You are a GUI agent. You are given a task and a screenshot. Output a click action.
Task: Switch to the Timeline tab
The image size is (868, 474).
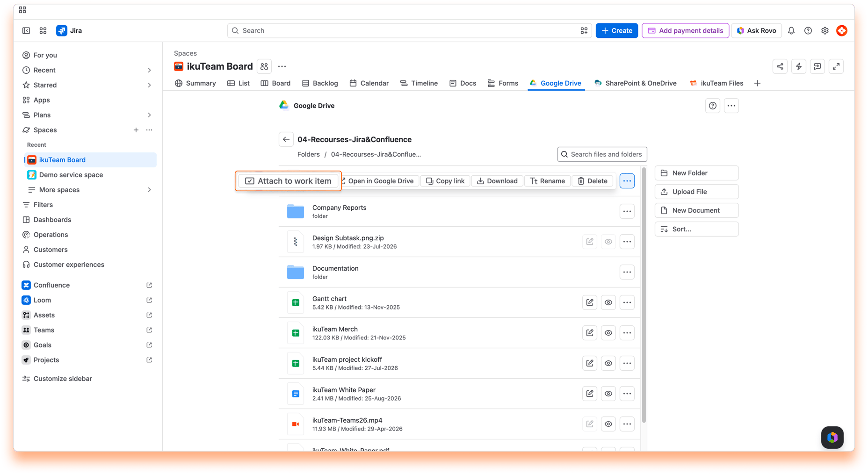pyautogui.click(x=419, y=83)
